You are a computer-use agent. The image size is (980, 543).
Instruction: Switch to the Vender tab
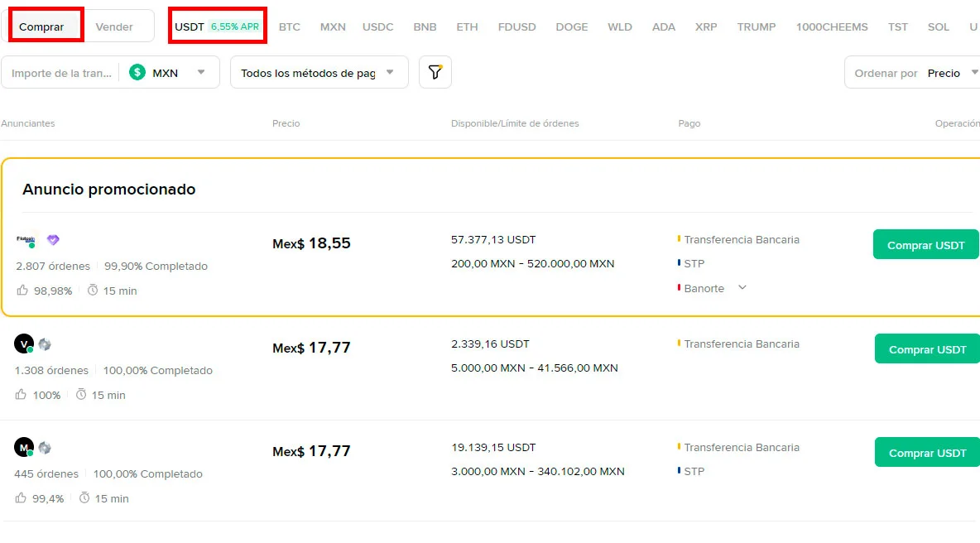[x=114, y=26]
